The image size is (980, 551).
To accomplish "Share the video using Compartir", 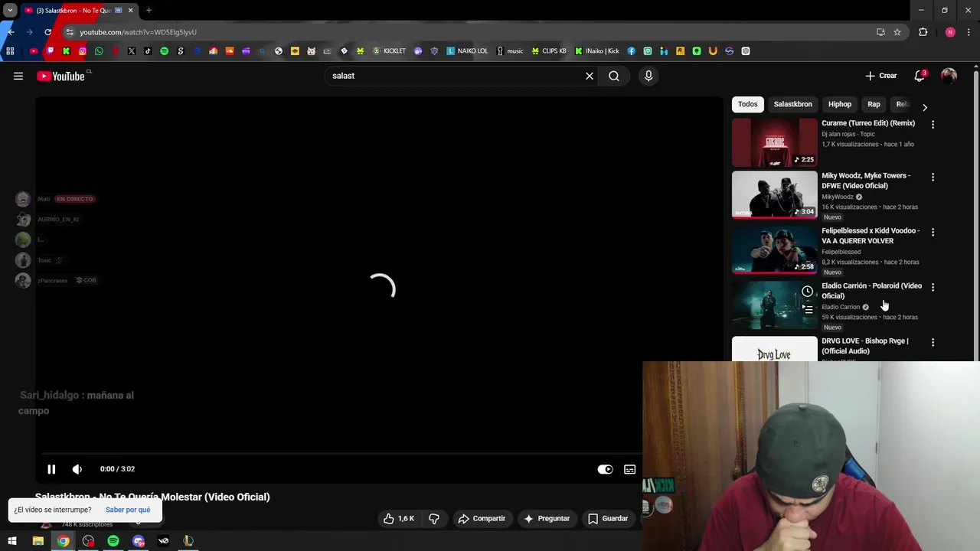I will [482, 518].
